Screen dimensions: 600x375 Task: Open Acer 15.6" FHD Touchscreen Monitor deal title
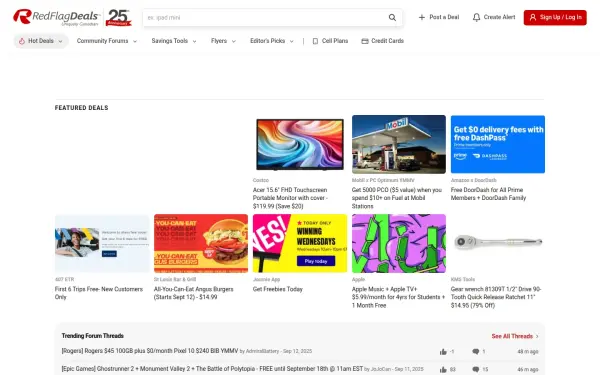290,198
